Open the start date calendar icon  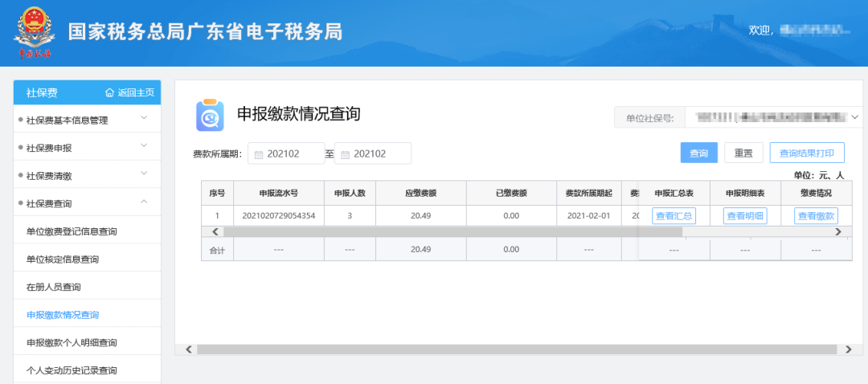(x=258, y=154)
